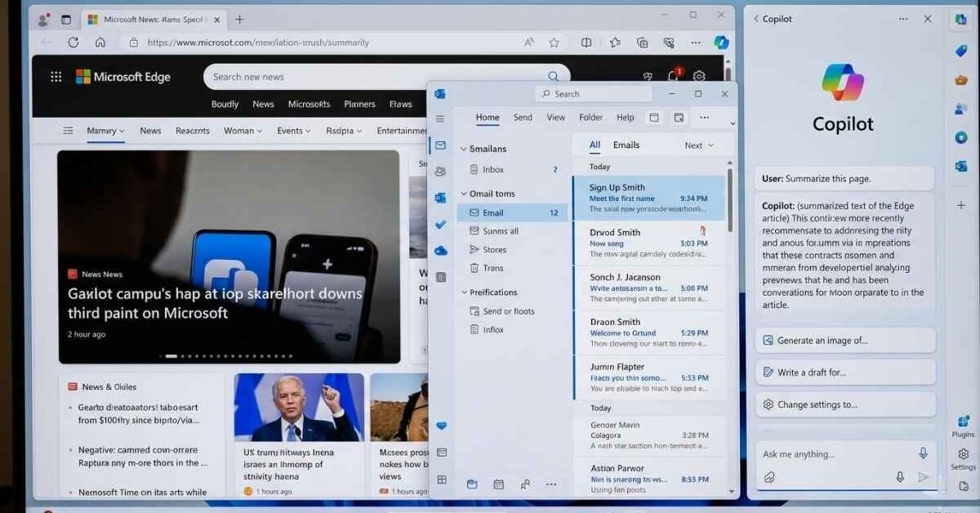Open Edge split screen icon
The height and width of the screenshot is (513, 980).
click(x=586, y=42)
